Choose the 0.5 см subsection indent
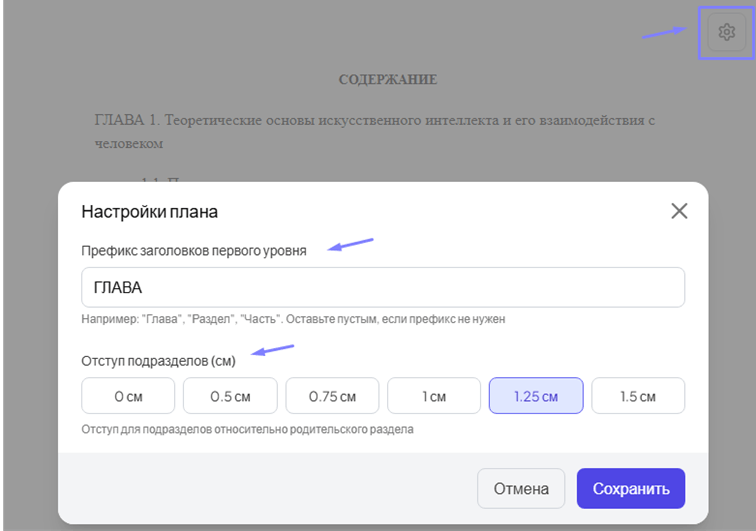This screenshot has width=756, height=531. [230, 396]
